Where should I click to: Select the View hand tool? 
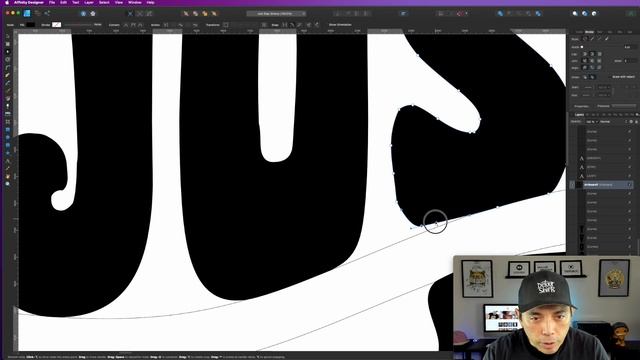point(8,176)
